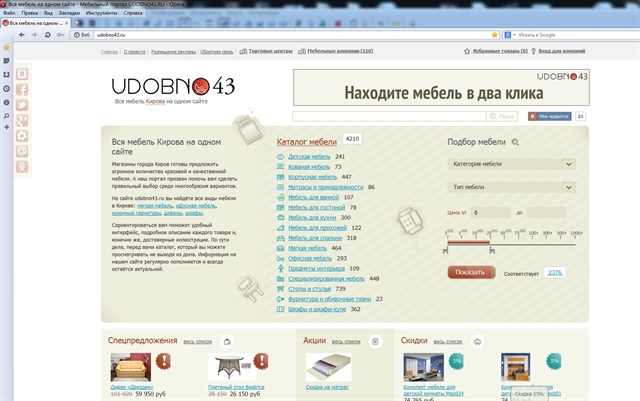Click the "Цена от" minimum price field
640x401 pixels.
tap(490, 212)
